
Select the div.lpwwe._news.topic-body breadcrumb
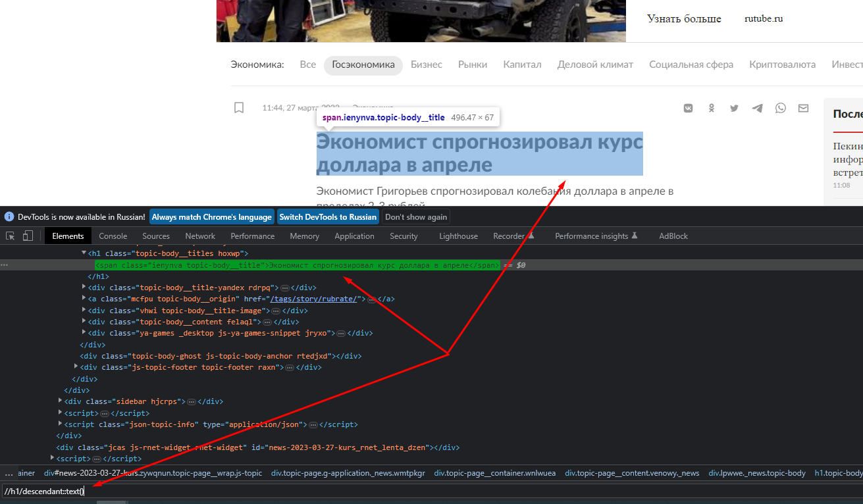[x=757, y=473]
